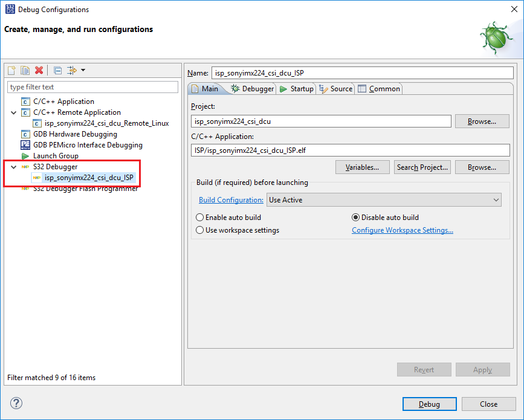
Task: Click Browse button below C/C++ Application field
Action: tap(482, 167)
